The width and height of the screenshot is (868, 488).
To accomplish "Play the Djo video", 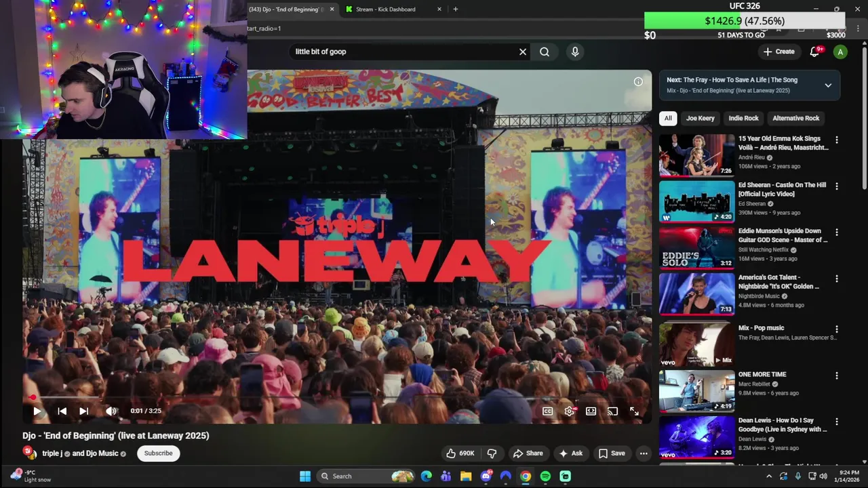I will point(37,411).
